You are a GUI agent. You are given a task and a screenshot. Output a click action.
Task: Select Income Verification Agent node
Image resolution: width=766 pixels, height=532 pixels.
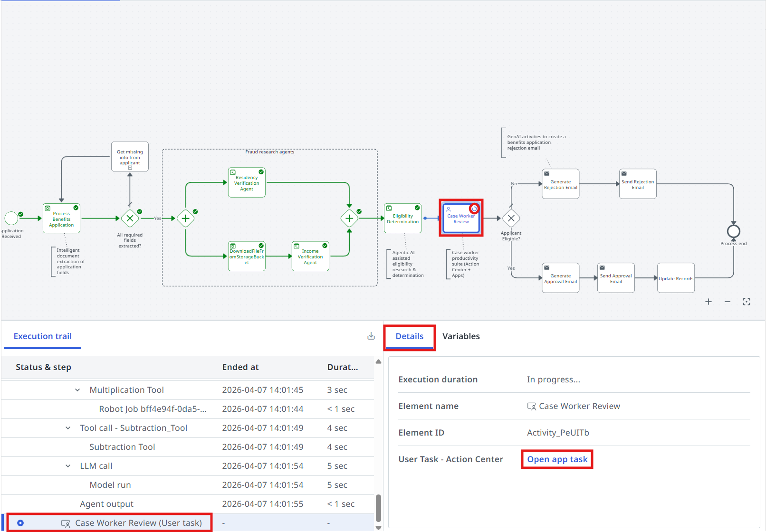310,256
